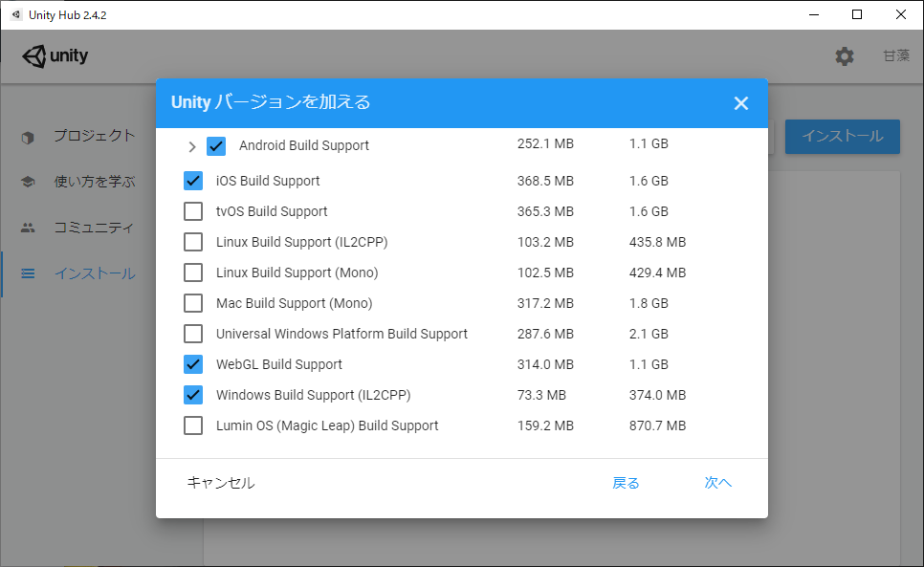The image size is (924, 567).
Task: Uncheck WebGL Build Support
Action: point(193,364)
